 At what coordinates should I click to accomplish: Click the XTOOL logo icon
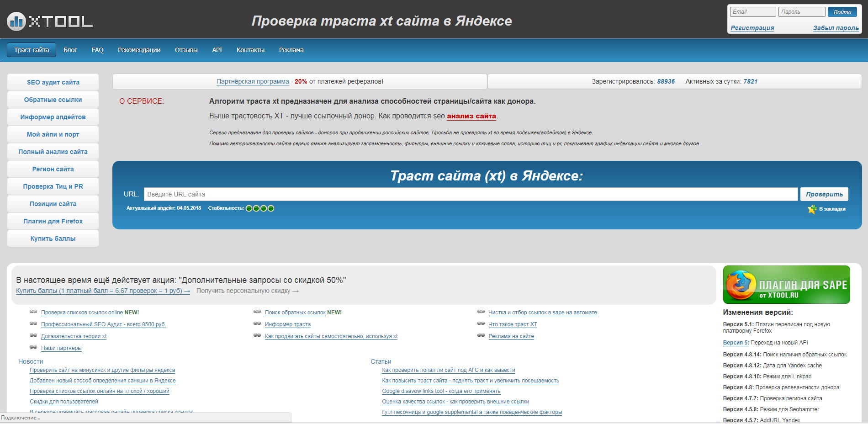click(x=16, y=21)
